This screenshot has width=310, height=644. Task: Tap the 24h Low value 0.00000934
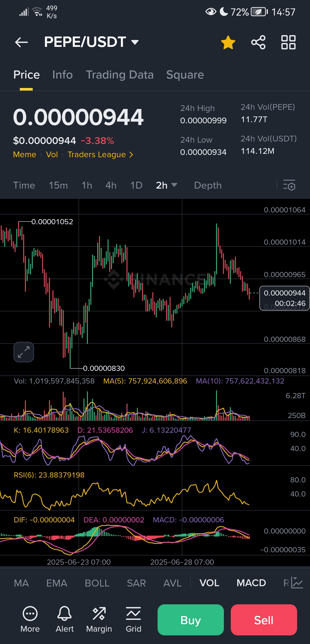click(x=204, y=152)
